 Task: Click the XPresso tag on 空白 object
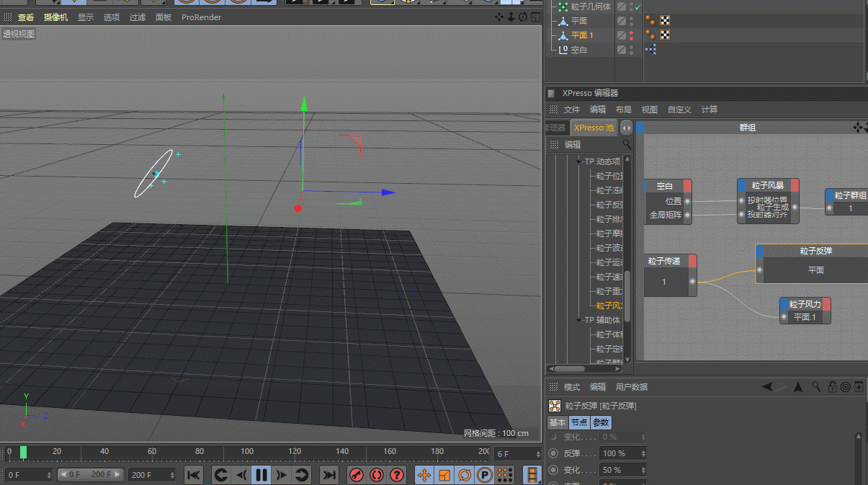coord(650,50)
